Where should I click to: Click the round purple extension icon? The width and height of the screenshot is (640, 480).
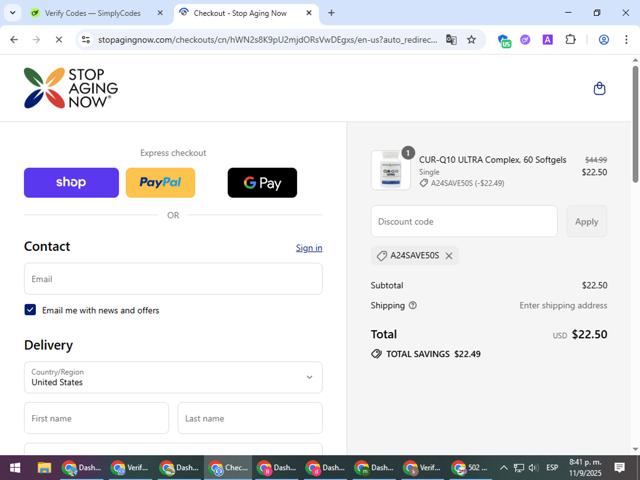525,40
